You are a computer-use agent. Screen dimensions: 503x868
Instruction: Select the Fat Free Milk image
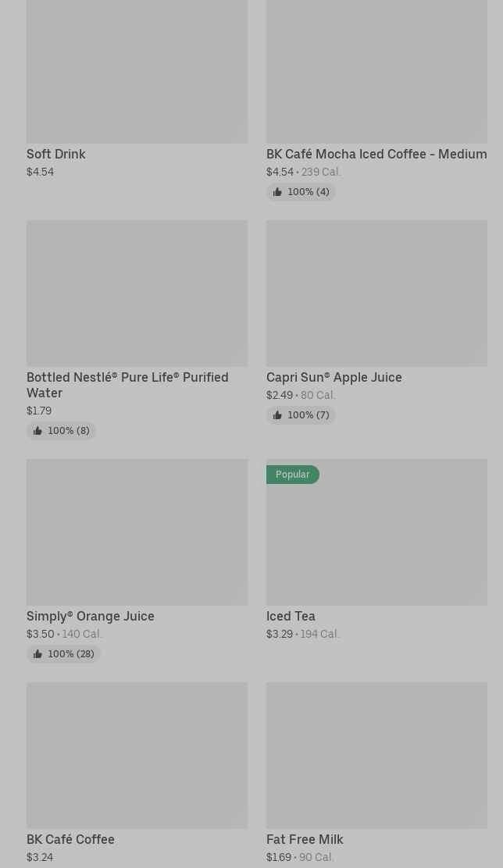coord(376,755)
